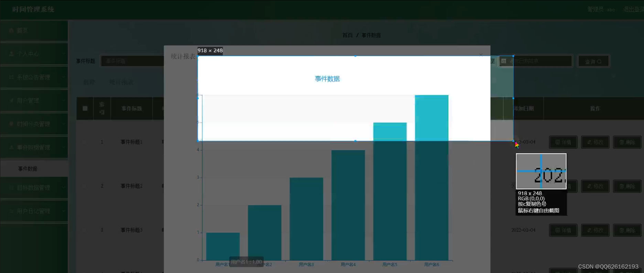The image size is (644, 273).
Task: Click 修改 on the second row
Action: point(595,186)
